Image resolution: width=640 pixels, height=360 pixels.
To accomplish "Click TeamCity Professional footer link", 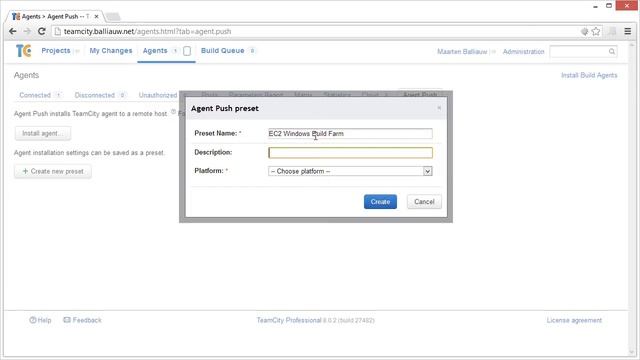I will click(x=289, y=320).
